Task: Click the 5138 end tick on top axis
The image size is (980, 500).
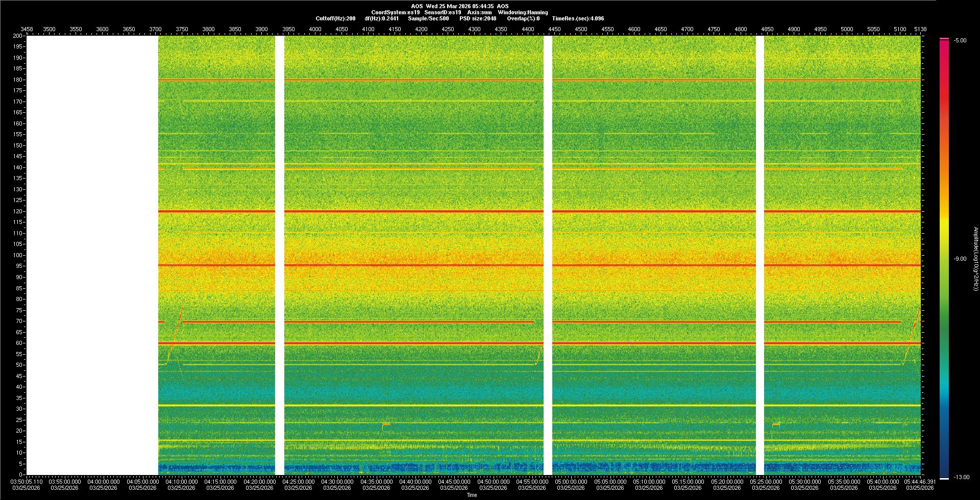Action: pyautogui.click(x=920, y=29)
